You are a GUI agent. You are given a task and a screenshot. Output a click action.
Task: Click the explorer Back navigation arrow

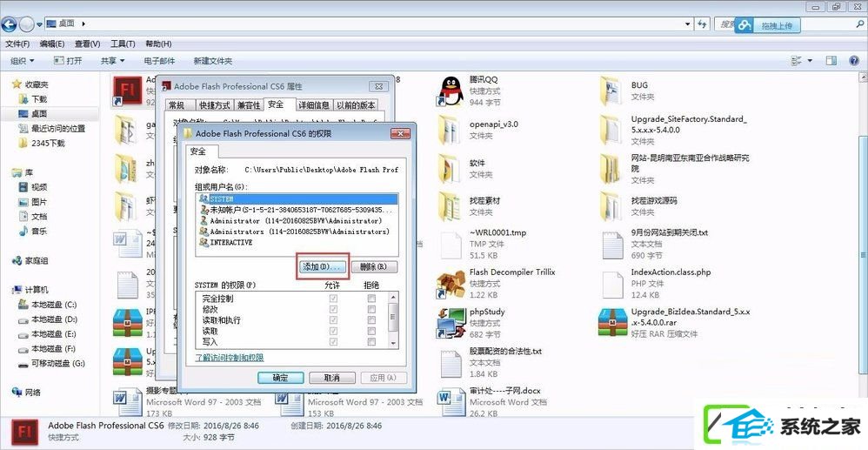tap(9, 24)
